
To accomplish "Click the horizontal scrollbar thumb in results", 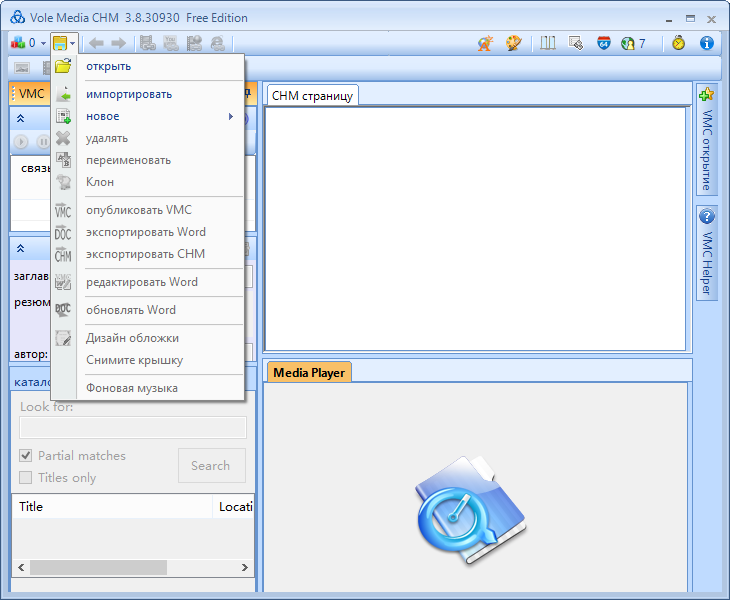I will (x=98, y=567).
